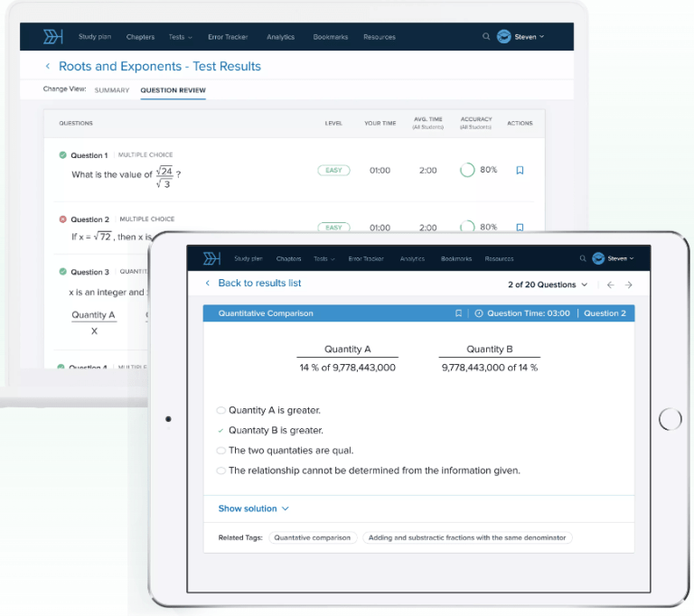Open Study plan in the laptop navigation
Screen dimensions: 694x616
pyautogui.click(x=95, y=37)
